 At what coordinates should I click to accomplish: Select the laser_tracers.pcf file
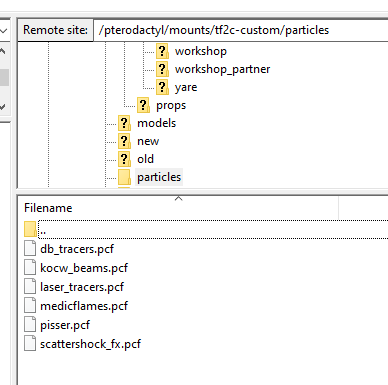82,287
